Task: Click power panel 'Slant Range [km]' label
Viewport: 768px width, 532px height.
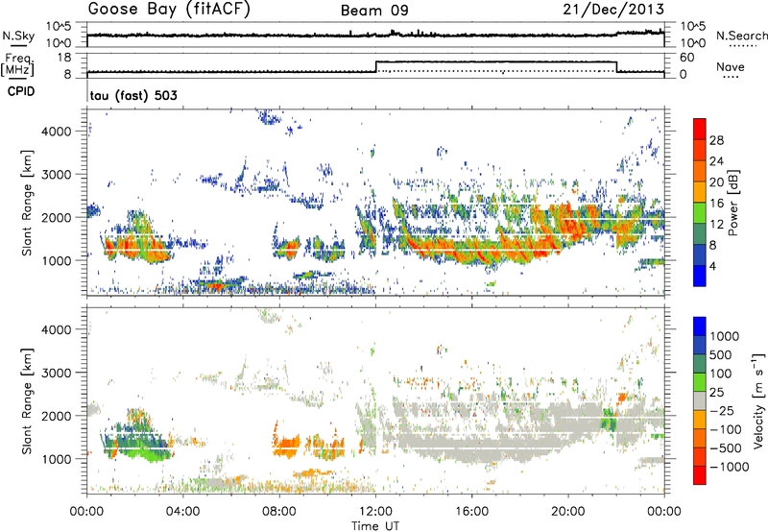Action: 27,203
